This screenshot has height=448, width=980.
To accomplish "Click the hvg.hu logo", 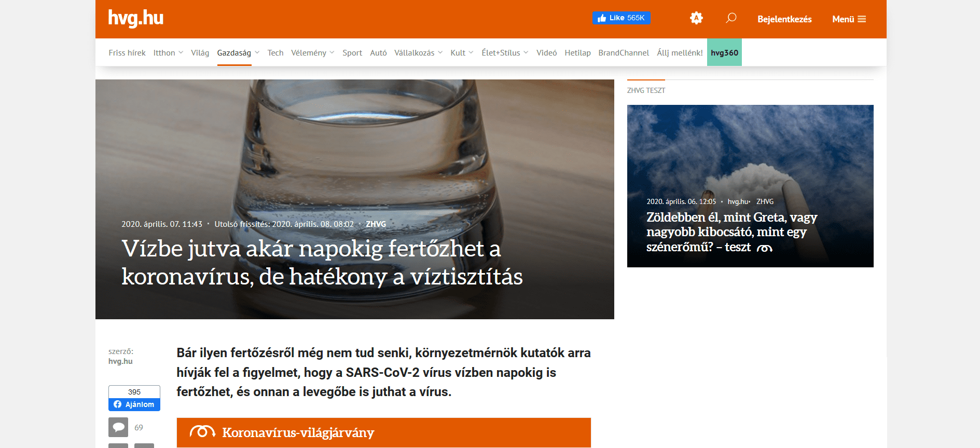I will click(x=135, y=18).
